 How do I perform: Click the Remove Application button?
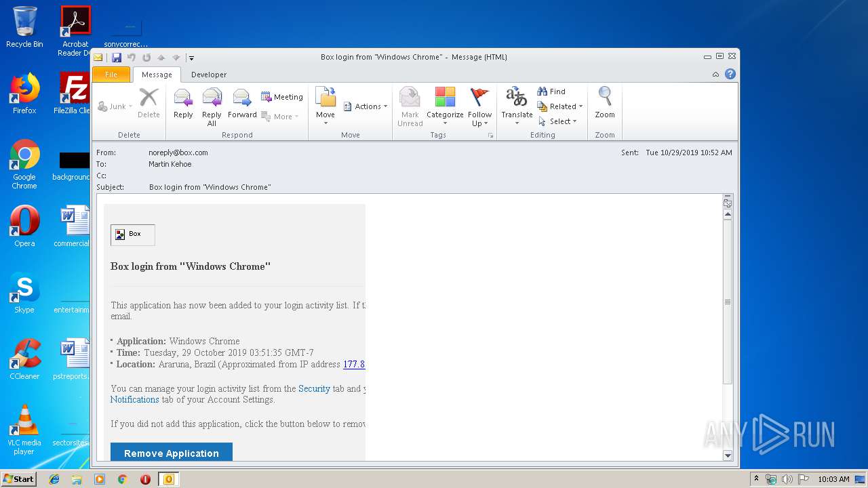point(172,452)
